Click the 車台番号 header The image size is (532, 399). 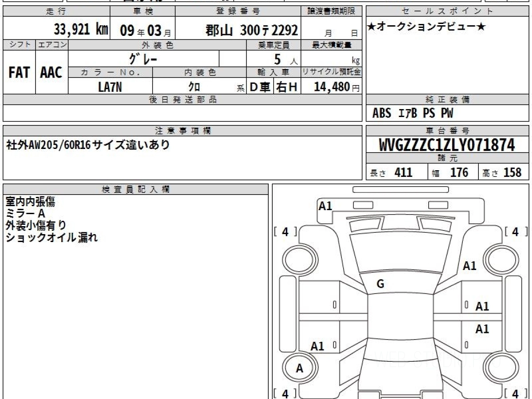(447, 131)
